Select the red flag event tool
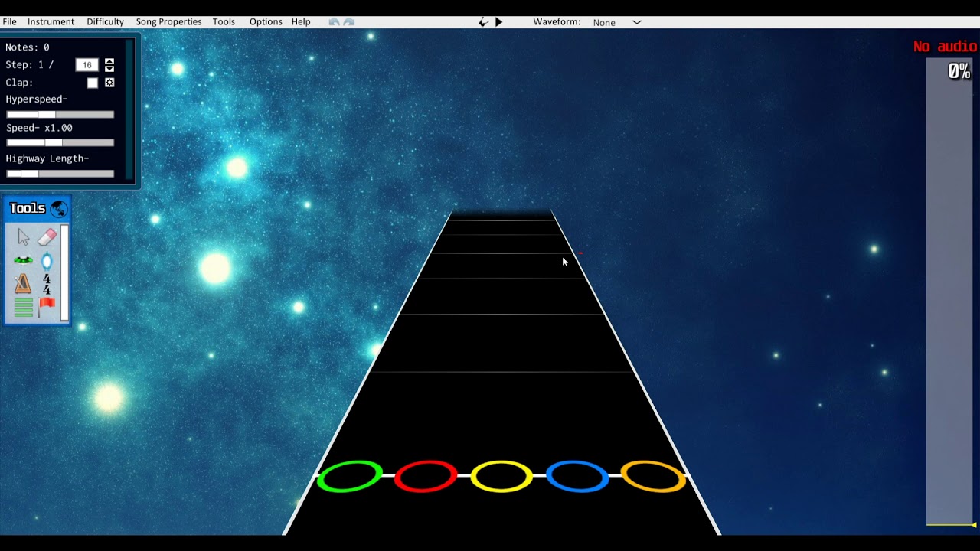980x551 pixels. (x=46, y=308)
